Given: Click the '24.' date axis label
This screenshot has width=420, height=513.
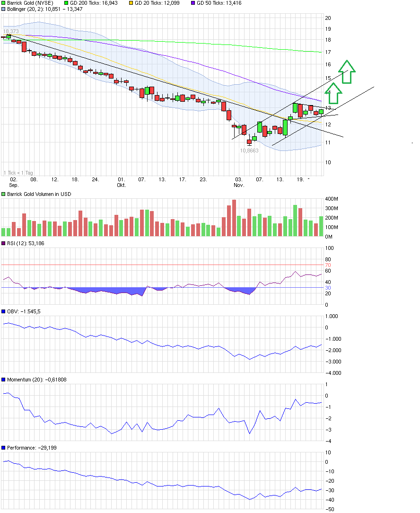Looking at the screenshot, I should point(95,180).
